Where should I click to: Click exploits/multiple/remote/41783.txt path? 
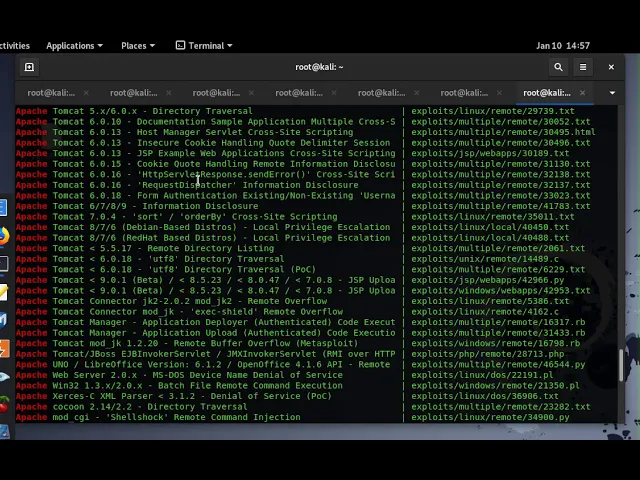pyautogui.click(x=501, y=206)
